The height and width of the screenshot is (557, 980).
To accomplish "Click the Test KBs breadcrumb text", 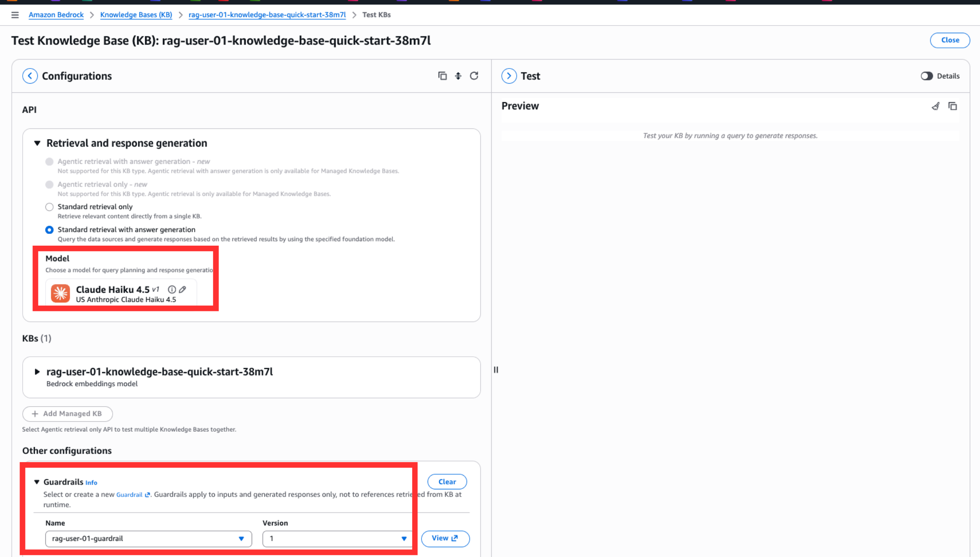I will pos(377,15).
